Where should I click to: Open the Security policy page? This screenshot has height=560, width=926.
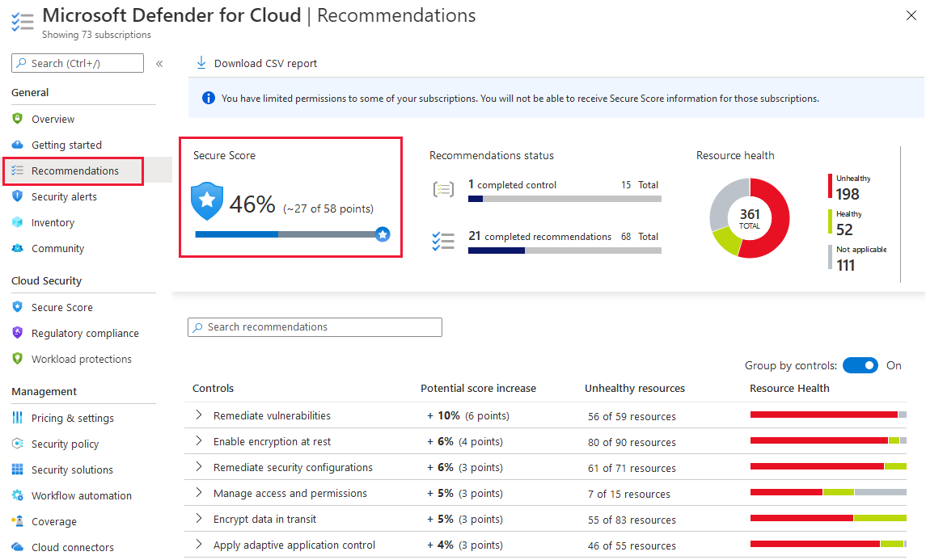65,444
